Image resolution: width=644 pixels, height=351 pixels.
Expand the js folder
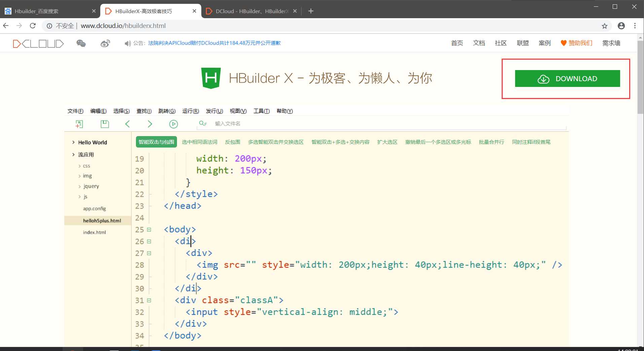pos(80,197)
